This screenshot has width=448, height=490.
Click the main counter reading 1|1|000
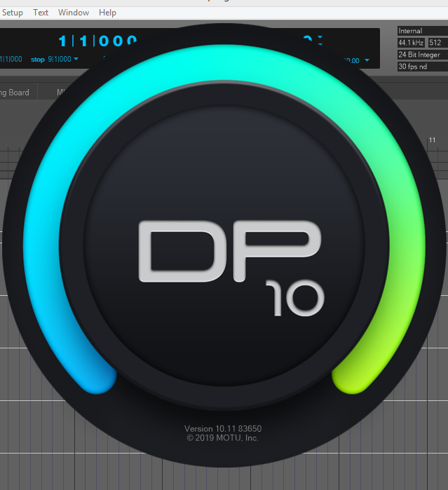click(x=97, y=41)
